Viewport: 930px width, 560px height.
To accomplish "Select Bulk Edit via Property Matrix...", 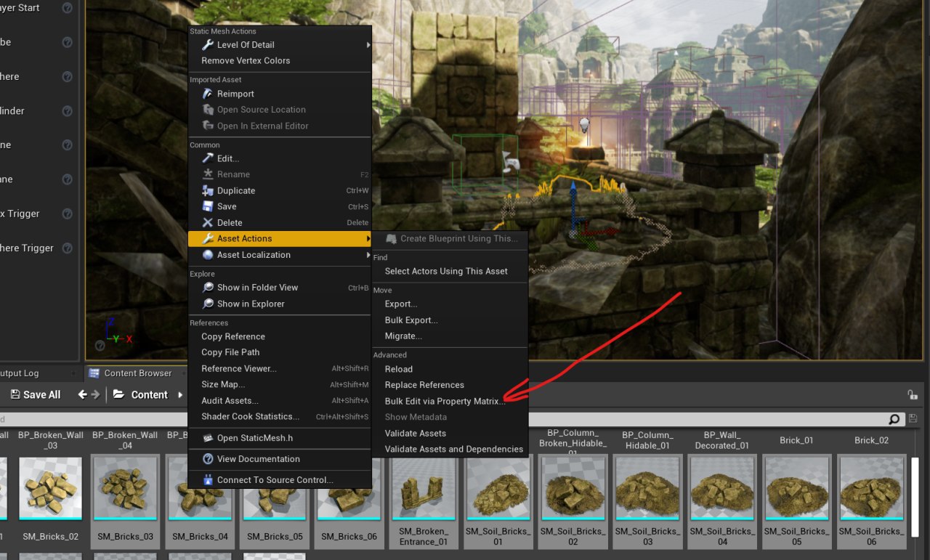I will (x=449, y=401).
